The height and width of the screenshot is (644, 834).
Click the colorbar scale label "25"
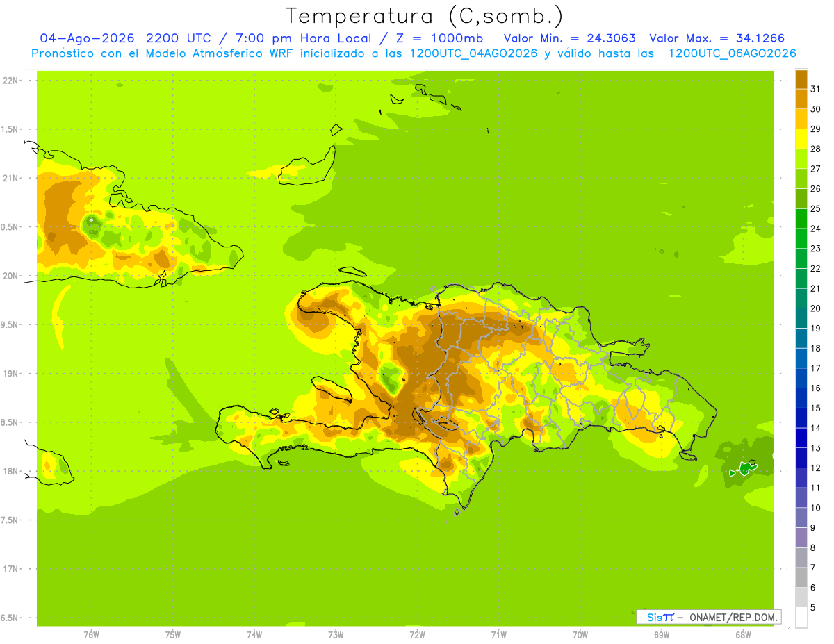815,208
